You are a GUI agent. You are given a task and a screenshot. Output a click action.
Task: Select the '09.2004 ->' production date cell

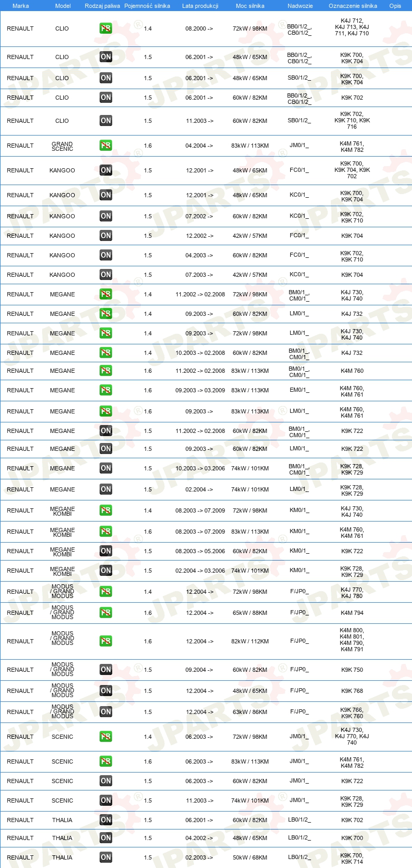[199, 670]
